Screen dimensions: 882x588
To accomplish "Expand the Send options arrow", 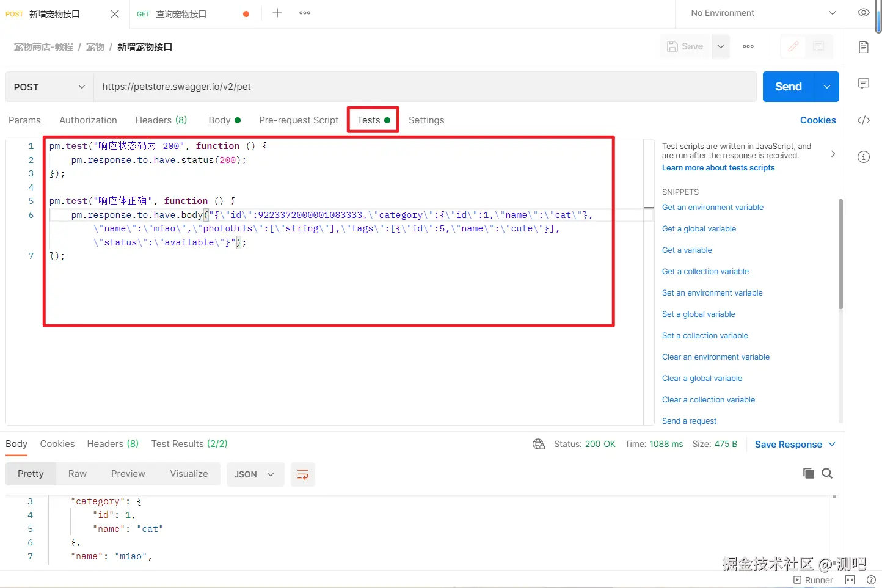I will pyautogui.click(x=827, y=87).
